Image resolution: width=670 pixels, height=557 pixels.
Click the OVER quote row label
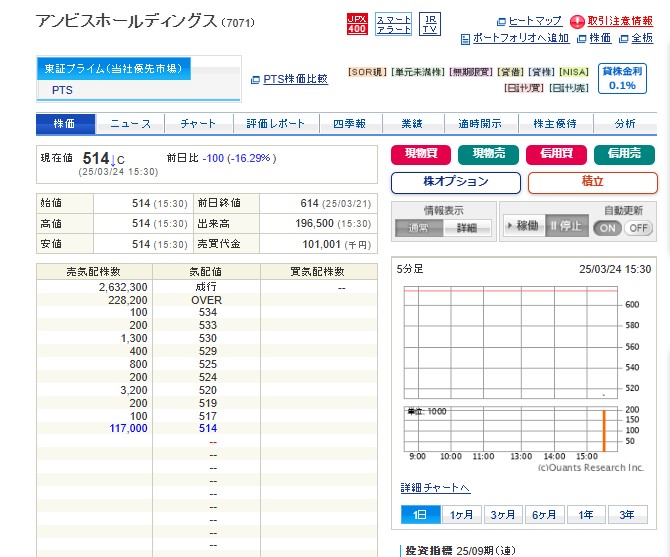[206, 300]
